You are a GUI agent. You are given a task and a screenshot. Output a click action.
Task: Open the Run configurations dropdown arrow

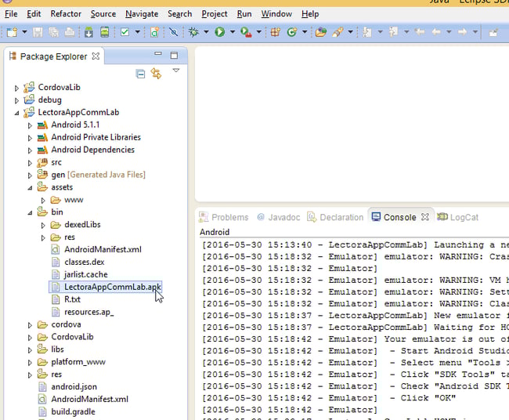[x=233, y=32]
